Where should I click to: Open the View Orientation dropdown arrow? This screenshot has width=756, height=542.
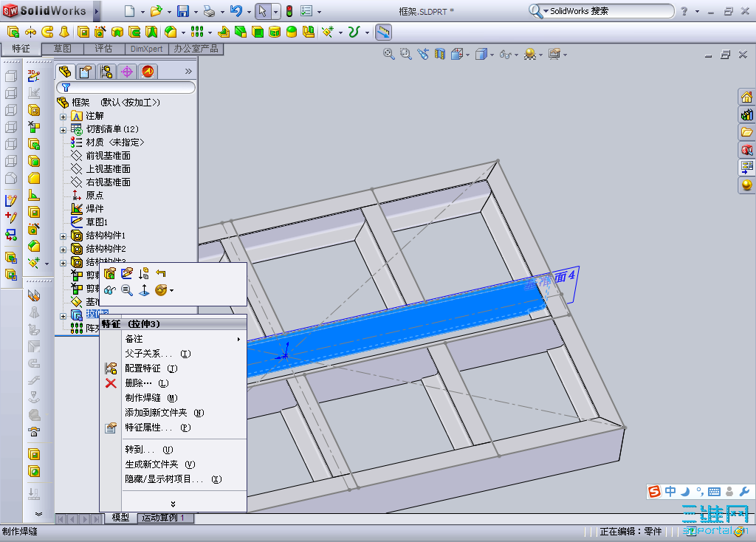coord(467,55)
